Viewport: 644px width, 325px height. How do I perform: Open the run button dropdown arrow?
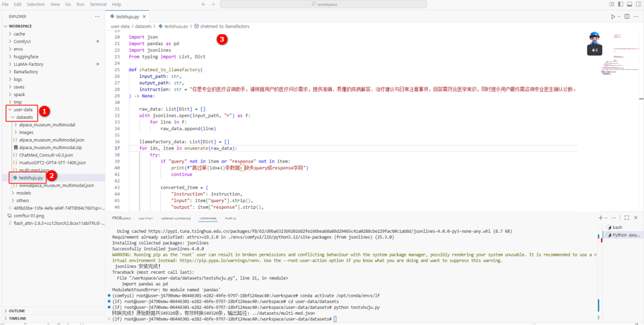[x=619, y=17]
